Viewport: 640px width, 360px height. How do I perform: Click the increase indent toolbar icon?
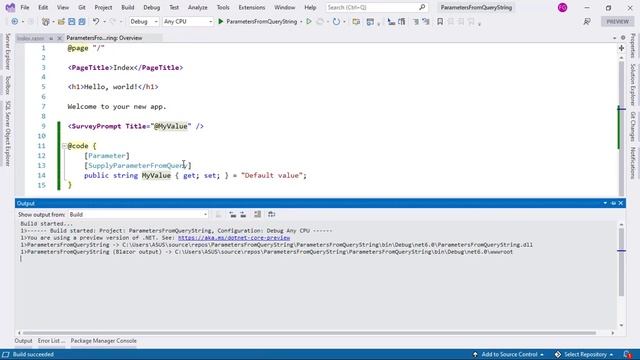pos(426,22)
